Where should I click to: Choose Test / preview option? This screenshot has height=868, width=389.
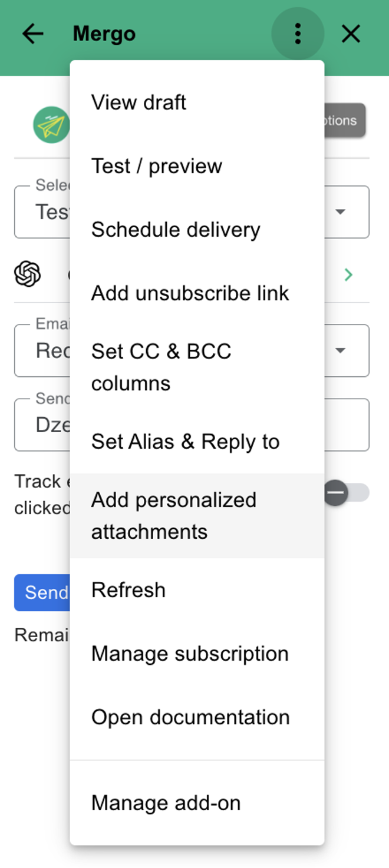157,165
